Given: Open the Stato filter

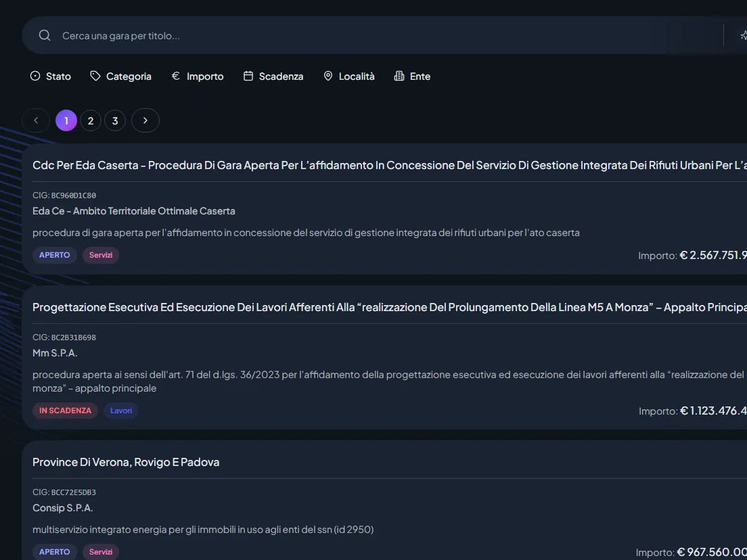Looking at the screenshot, I should tap(51, 76).
